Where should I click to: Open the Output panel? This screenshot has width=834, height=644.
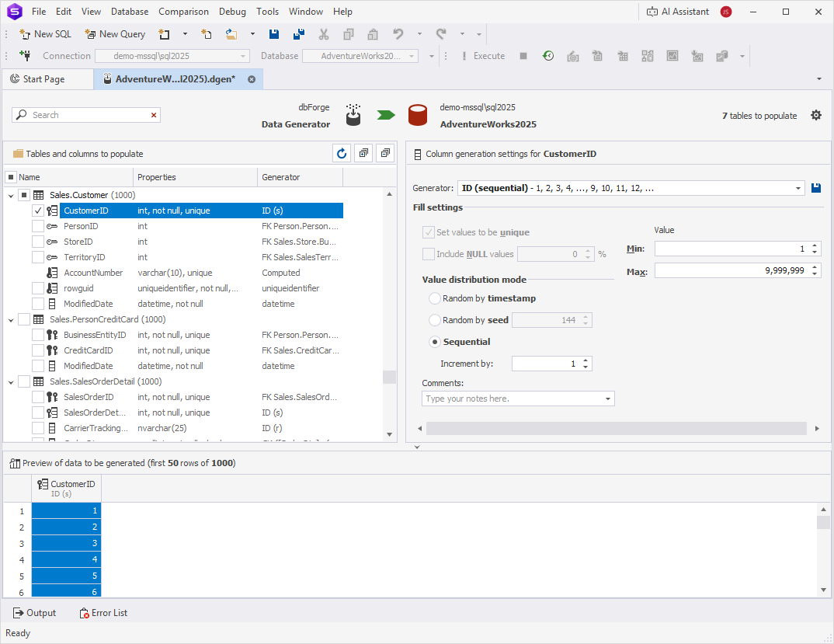tap(35, 613)
